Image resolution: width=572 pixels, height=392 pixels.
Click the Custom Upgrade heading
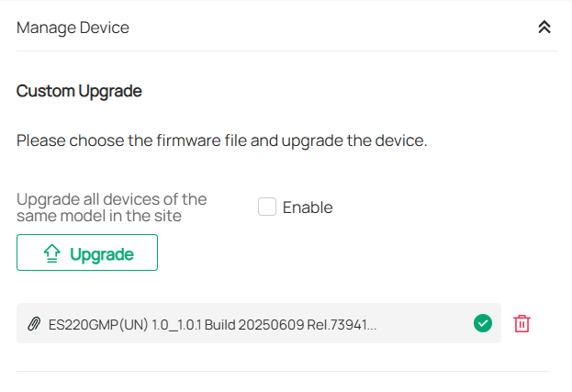point(79,91)
